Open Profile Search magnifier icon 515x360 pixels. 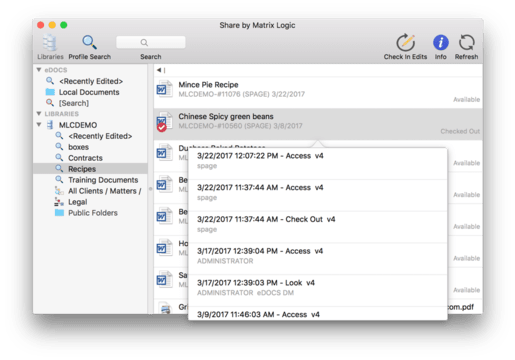[89, 43]
